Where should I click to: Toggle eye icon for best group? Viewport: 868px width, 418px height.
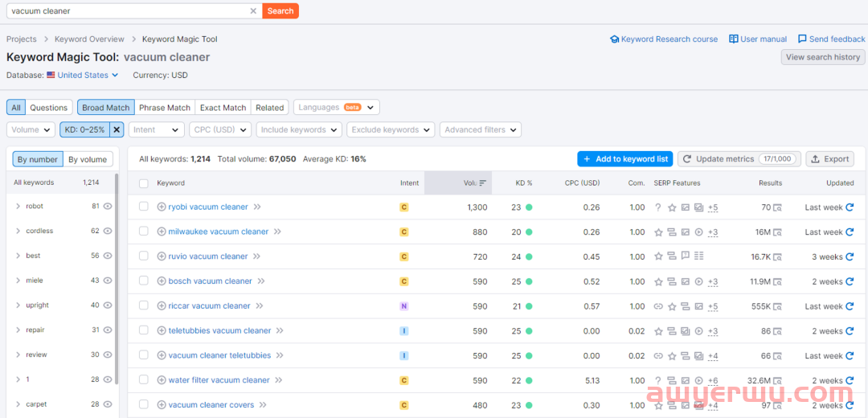coord(108,256)
